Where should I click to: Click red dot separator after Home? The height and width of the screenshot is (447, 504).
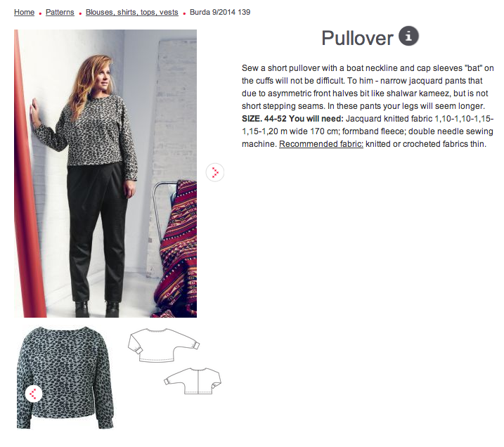40,13
